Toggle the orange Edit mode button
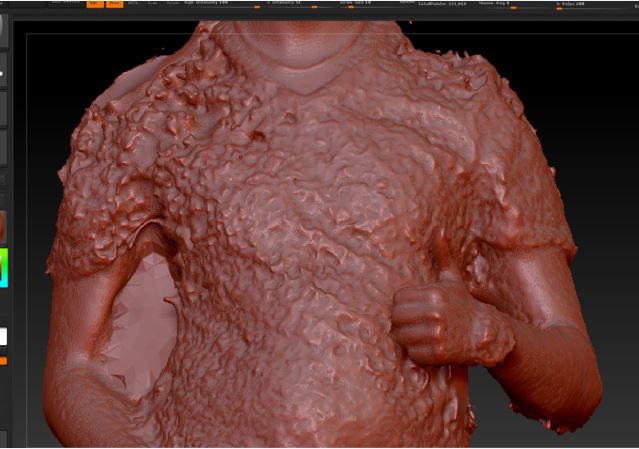This screenshot has width=639, height=449. (x=94, y=3)
